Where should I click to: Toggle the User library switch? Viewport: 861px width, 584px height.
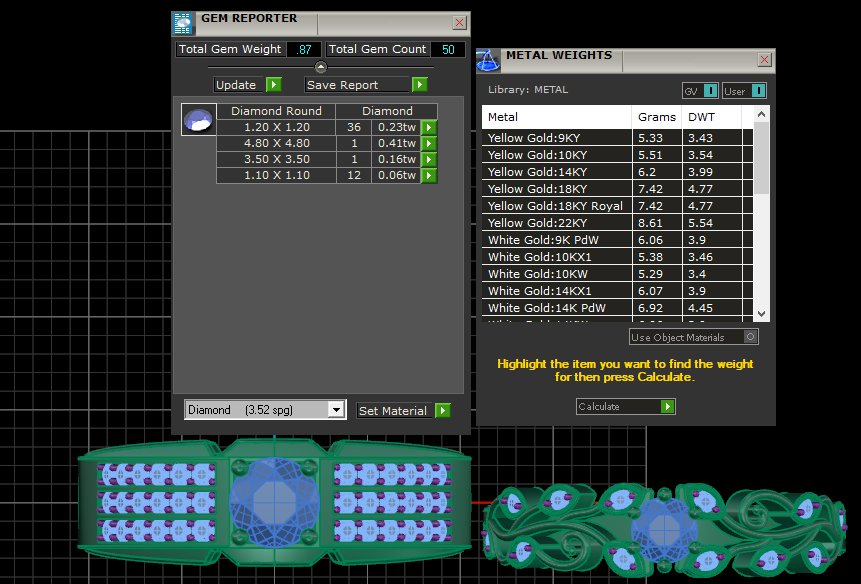coord(758,91)
